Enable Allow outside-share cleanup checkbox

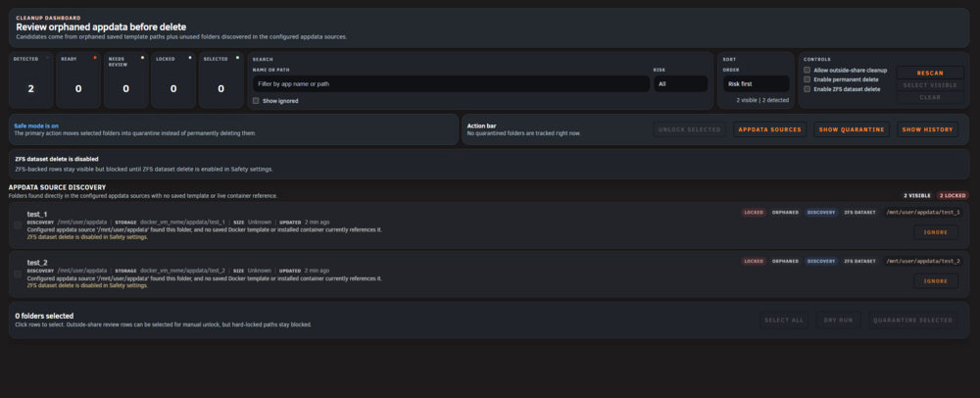point(807,70)
